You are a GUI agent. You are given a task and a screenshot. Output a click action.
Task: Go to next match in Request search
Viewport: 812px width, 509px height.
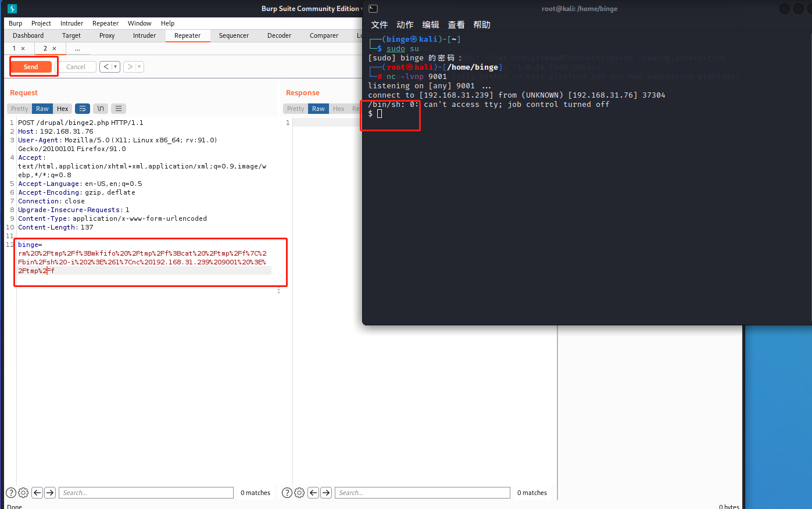pyautogui.click(x=50, y=493)
